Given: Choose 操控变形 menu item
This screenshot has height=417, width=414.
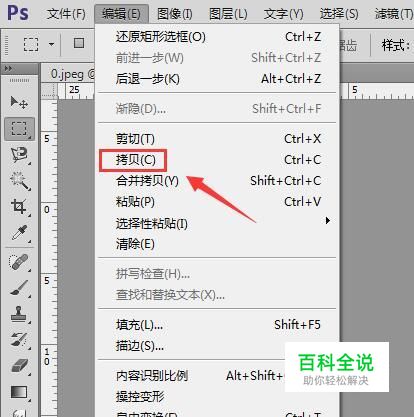Looking at the screenshot, I should tap(218, 397).
